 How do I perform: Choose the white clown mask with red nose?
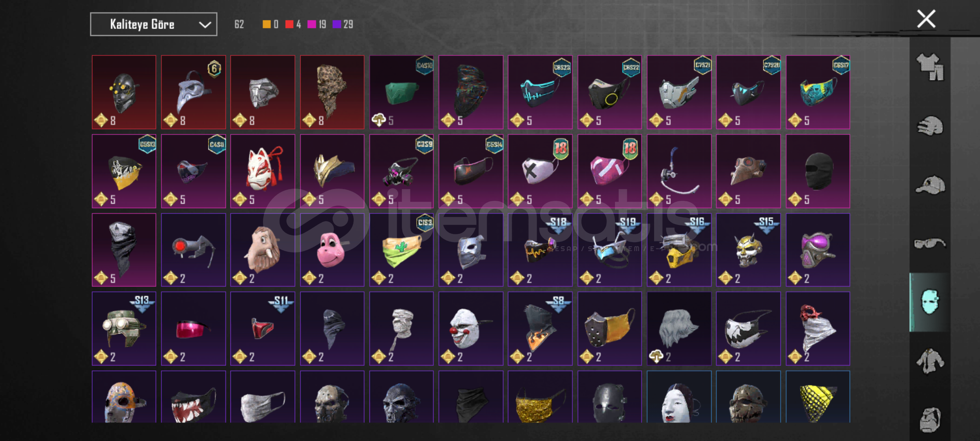pos(471,329)
